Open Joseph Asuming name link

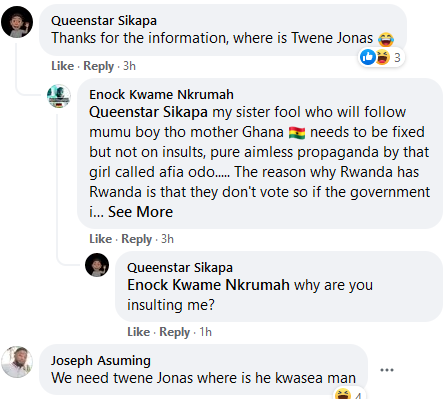[101, 361]
